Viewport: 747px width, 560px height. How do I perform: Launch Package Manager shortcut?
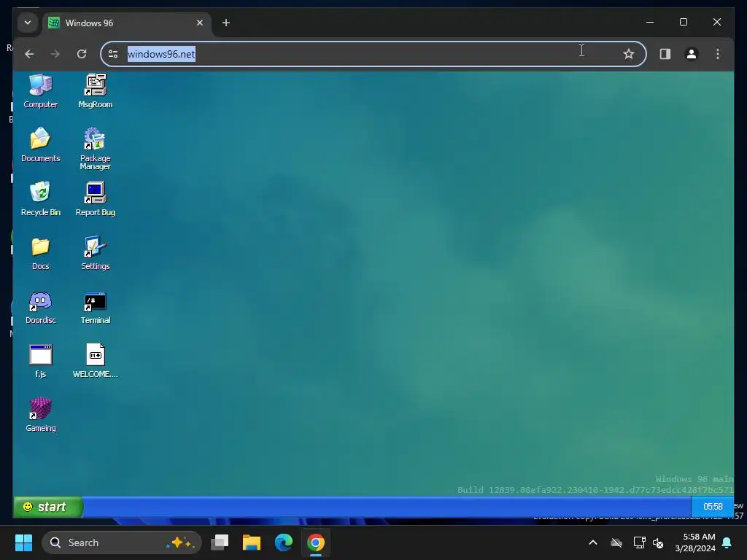[96, 148]
